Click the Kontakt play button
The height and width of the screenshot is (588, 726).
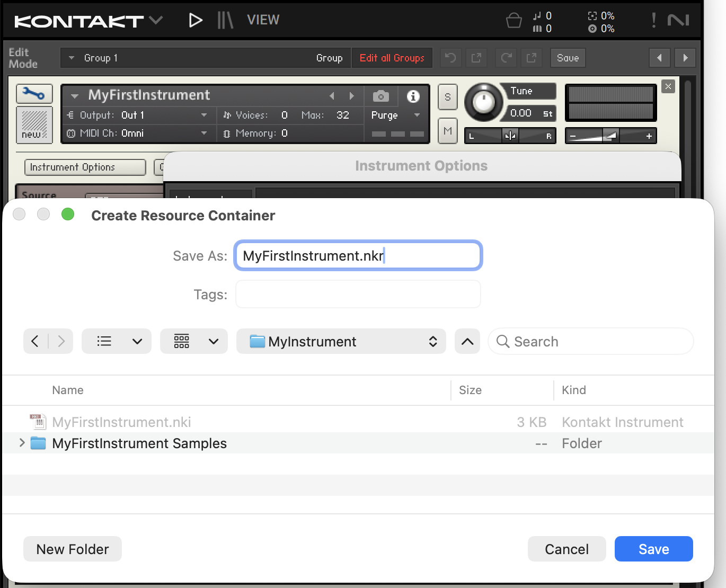[196, 21]
